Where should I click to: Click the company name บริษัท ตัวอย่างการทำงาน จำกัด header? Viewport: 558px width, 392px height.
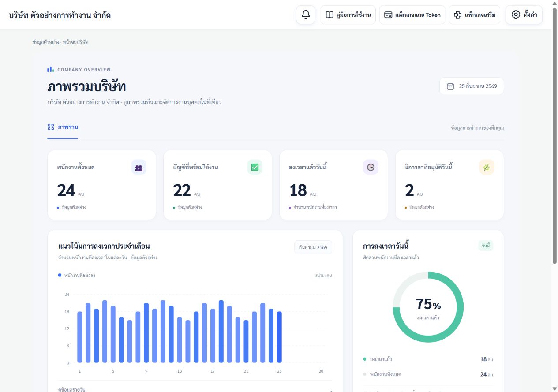click(60, 15)
